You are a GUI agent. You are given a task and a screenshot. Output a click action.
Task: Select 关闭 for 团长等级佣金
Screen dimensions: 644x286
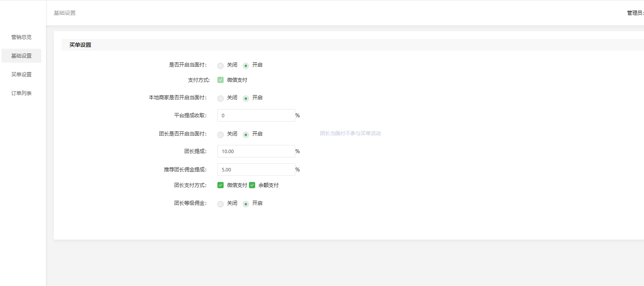221,204
